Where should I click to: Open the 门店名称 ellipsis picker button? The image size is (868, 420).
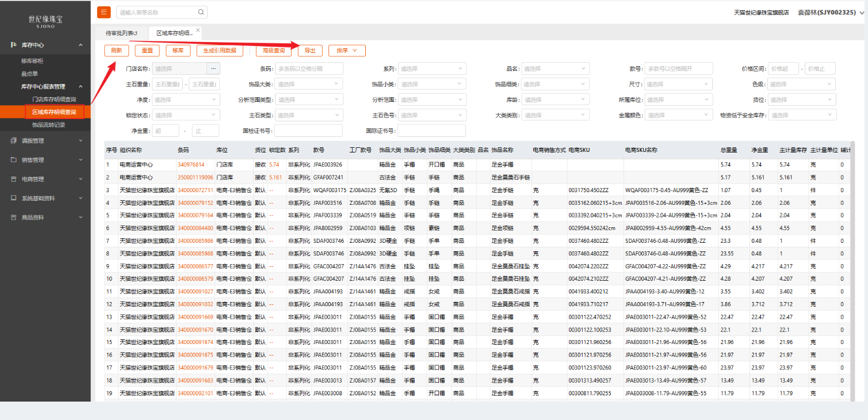(x=213, y=69)
